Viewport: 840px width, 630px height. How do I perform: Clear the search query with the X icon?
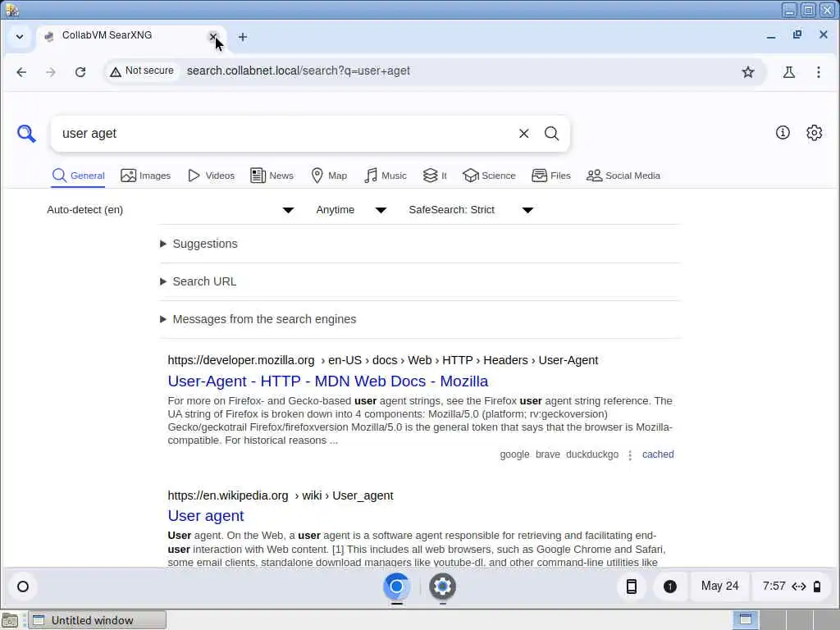pyautogui.click(x=524, y=134)
